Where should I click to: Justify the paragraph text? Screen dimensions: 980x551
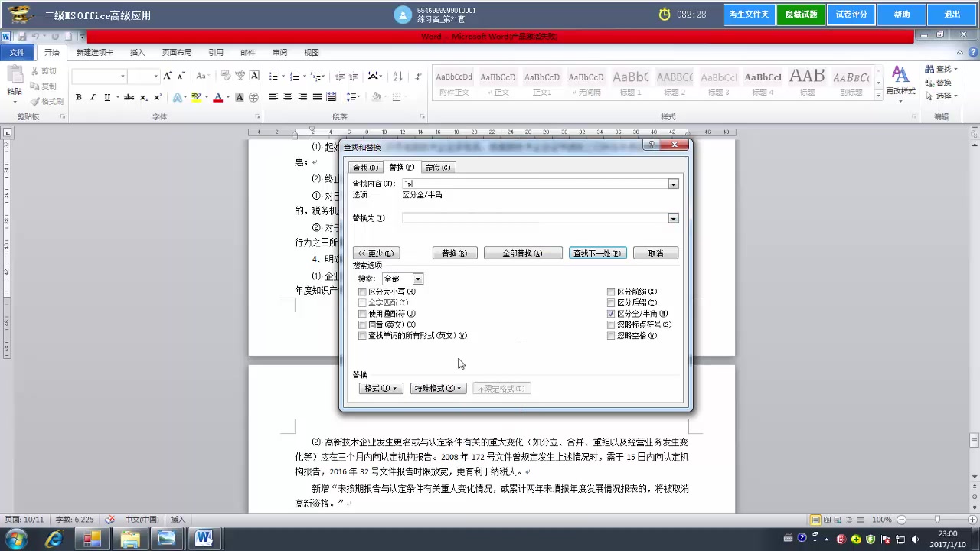[317, 97]
